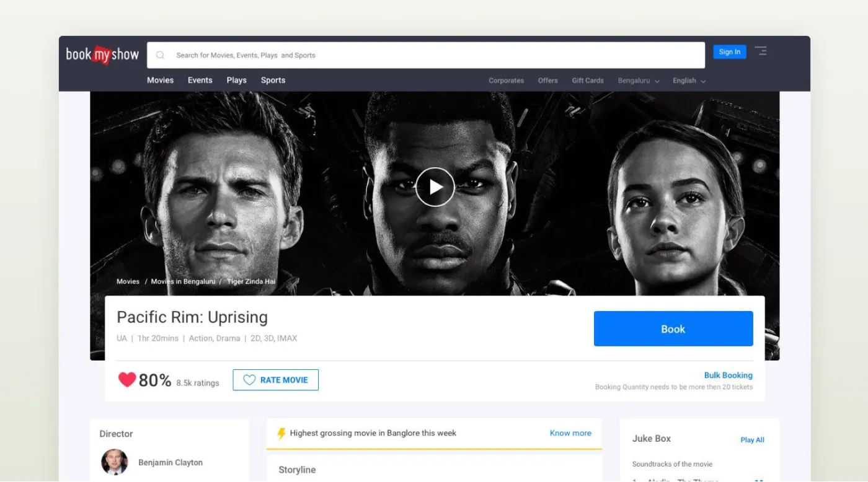Image resolution: width=868 pixels, height=482 pixels.
Task: Click the Storyline heading
Action: 297,470
